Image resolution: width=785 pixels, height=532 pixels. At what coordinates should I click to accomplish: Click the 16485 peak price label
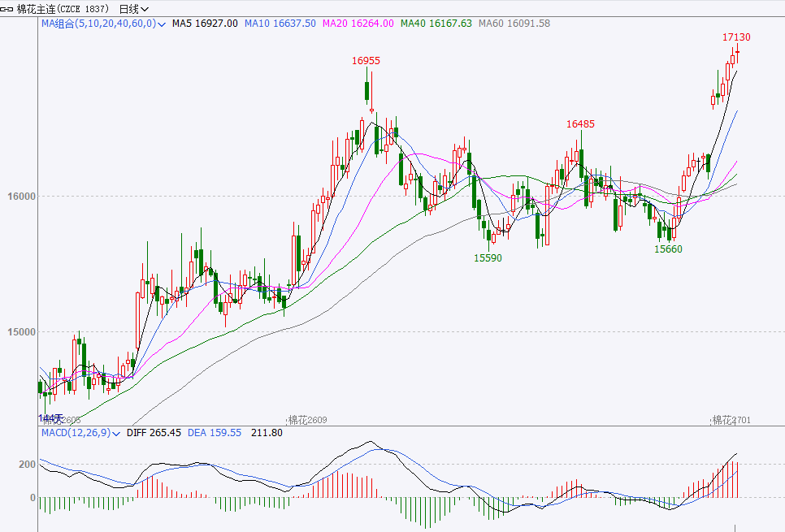pos(581,124)
